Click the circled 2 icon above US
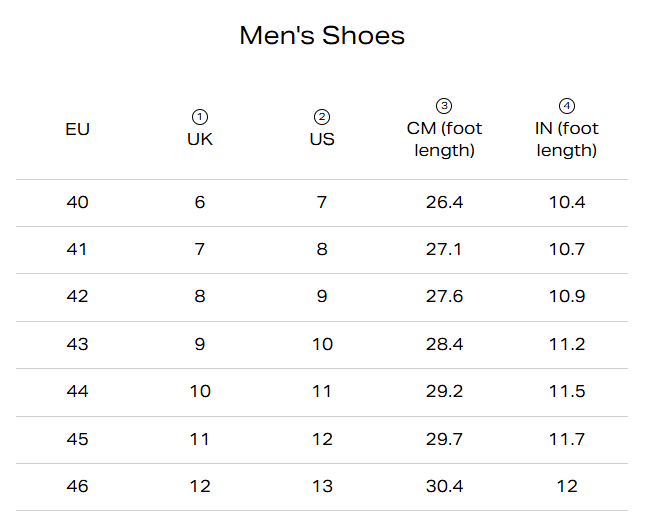Image resolution: width=663 pixels, height=523 pixels. click(x=322, y=117)
